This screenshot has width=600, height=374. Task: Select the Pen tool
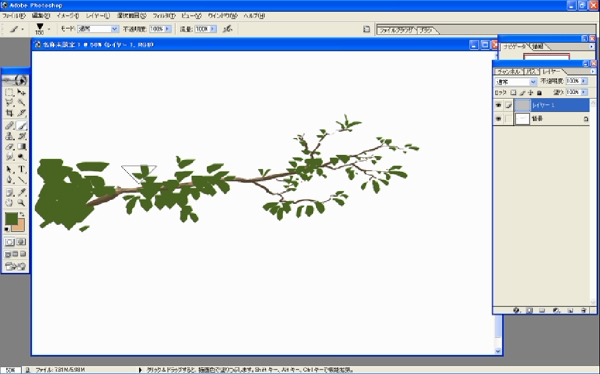(x=10, y=180)
